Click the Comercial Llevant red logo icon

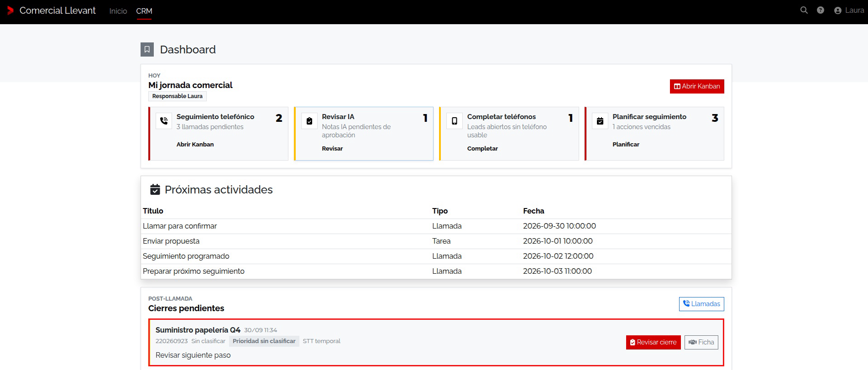coord(10,10)
